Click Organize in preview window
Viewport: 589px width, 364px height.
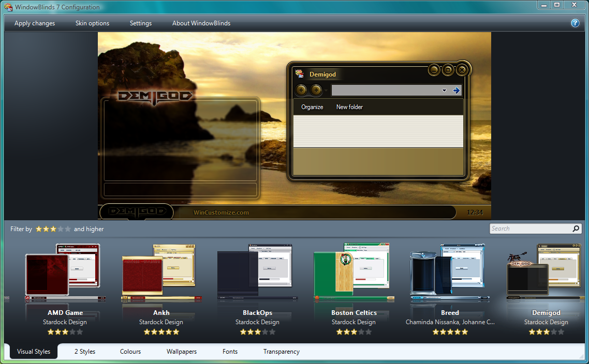coord(312,107)
